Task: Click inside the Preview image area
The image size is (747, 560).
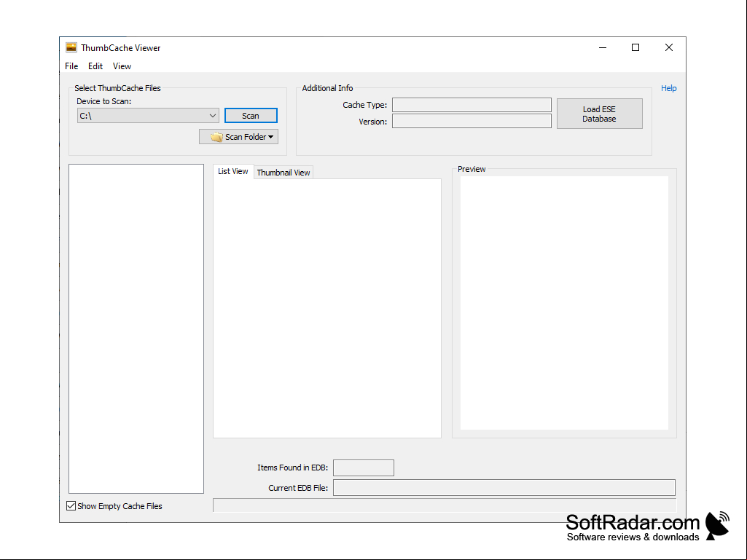Action: pos(564,303)
